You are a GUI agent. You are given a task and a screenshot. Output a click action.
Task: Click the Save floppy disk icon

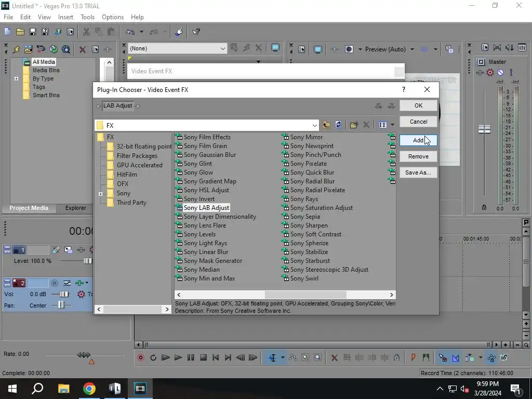click(x=33, y=32)
